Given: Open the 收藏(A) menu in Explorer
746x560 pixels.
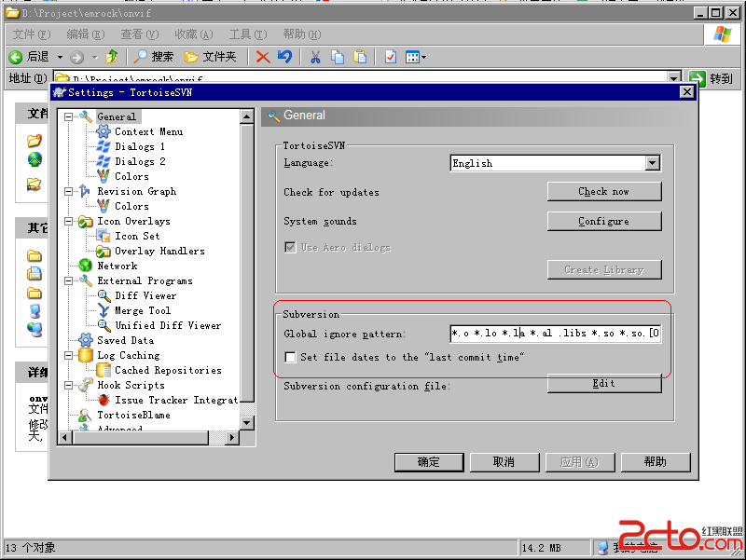Looking at the screenshot, I should click(194, 34).
